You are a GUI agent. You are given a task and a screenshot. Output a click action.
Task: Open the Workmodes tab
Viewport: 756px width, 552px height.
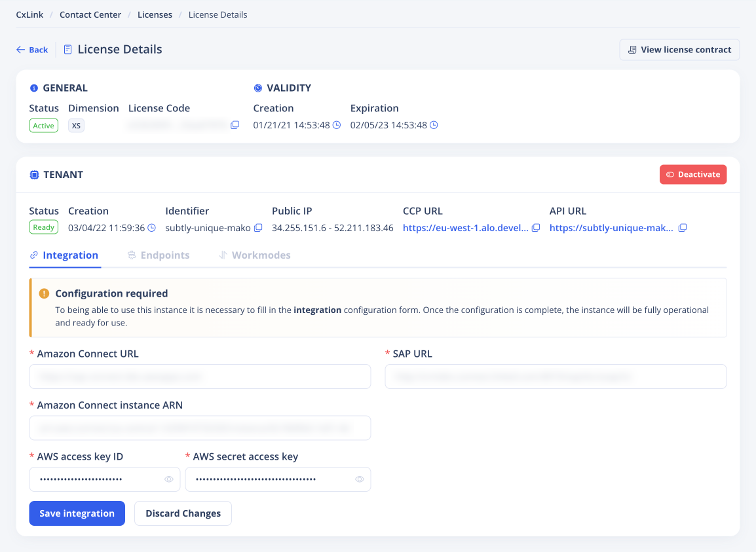[255, 255]
